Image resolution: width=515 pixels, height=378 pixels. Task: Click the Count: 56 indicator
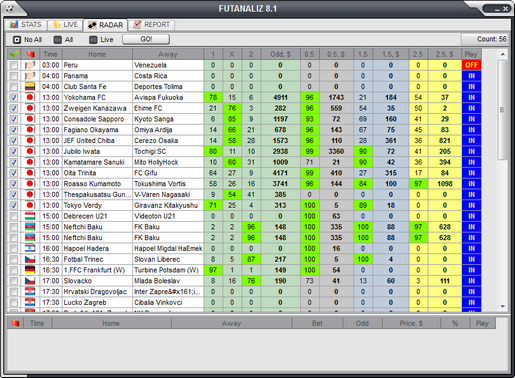(486, 39)
